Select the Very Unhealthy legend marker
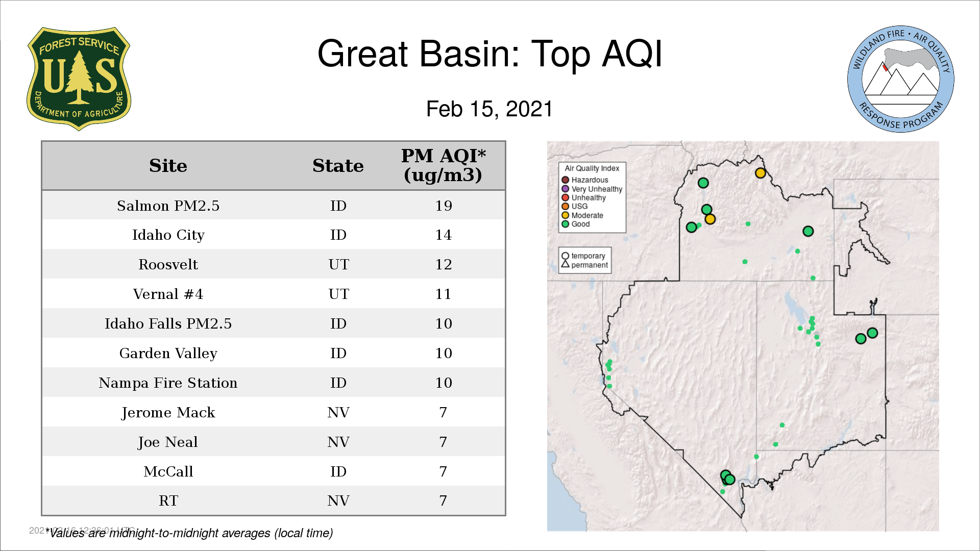 click(565, 189)
